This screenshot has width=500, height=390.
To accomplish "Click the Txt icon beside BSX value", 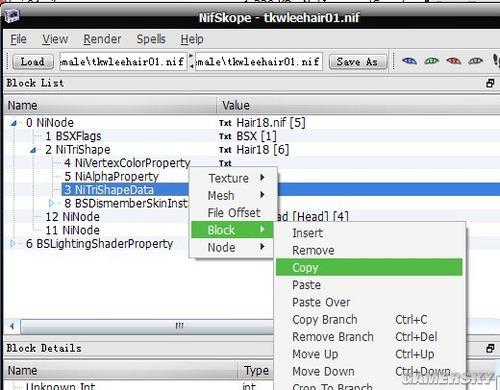I will pos(225,136).
